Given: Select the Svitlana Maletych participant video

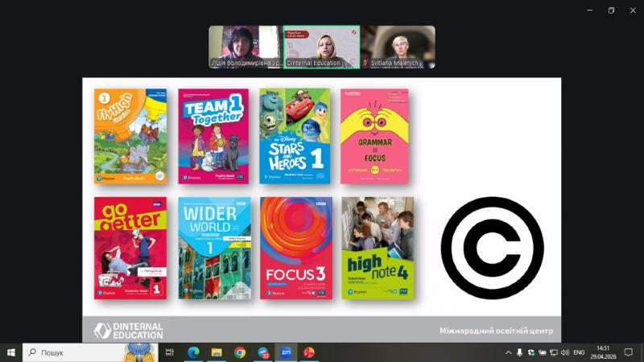Looking at the screenshot, I should (x=398, y=47).
